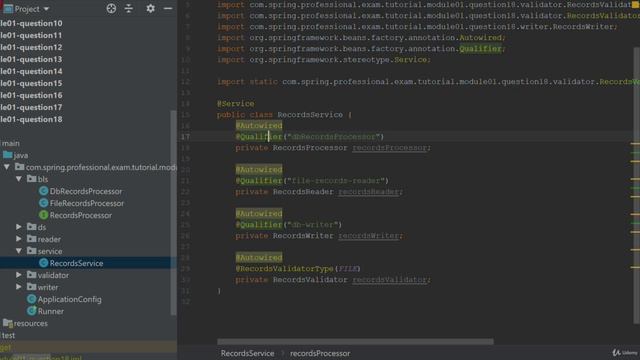Select the module01-question15 row

pos(31,83)
